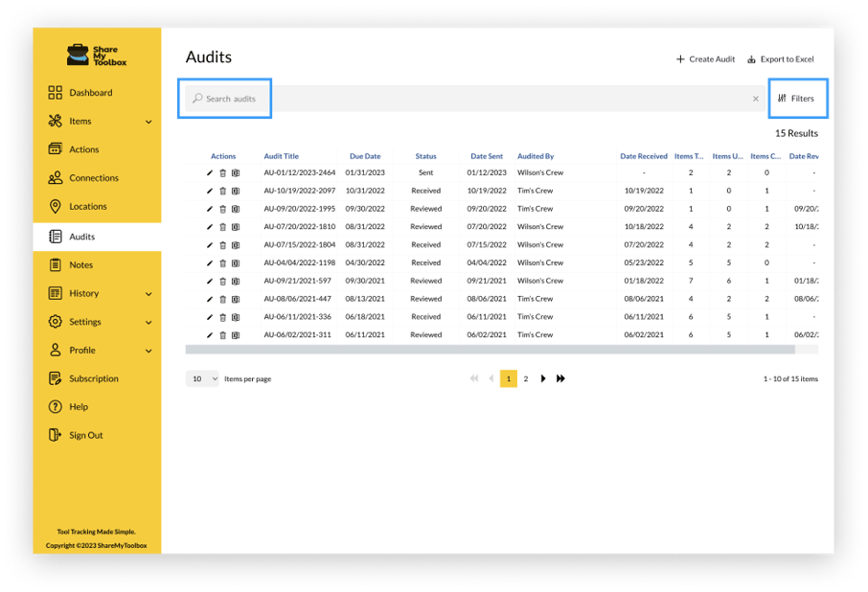Click the Create Audit button
The width and height of the screenshot is (868, 592).
point(705,58)
